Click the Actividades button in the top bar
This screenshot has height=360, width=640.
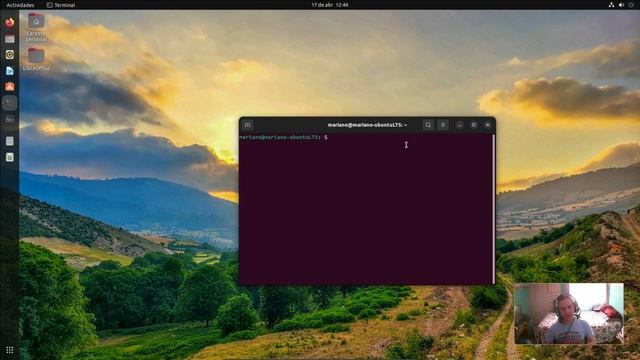pos(20,5)
